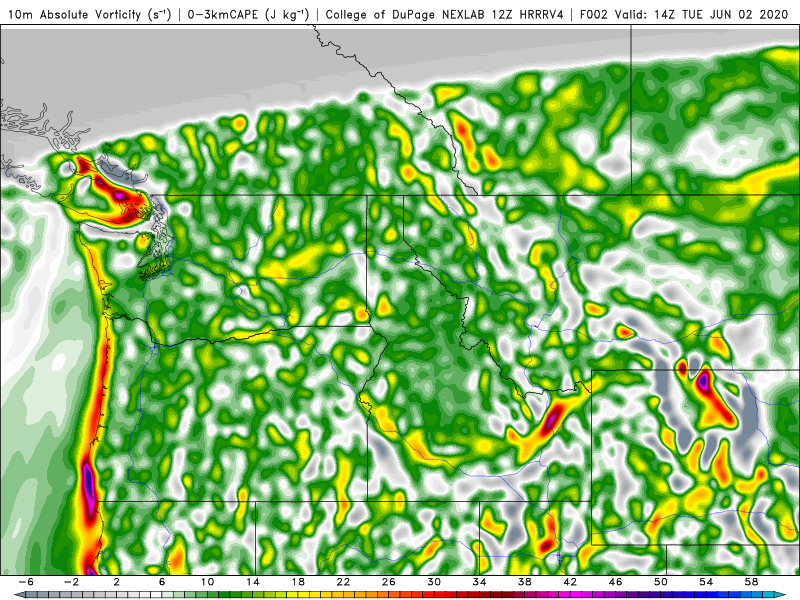
Task: Click the purple vorticity maximum in northern Wyoming
Action: [704, 381]
